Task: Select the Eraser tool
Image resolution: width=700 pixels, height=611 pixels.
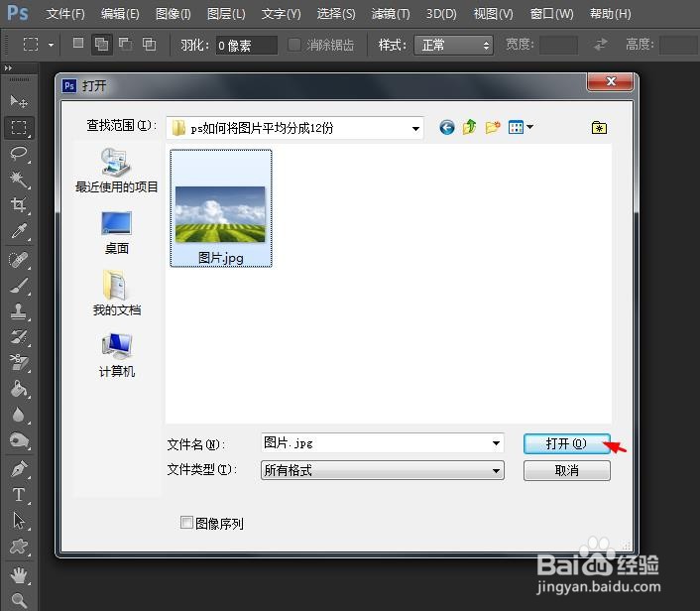Action: pyautogui.click(x=18, y=363)
